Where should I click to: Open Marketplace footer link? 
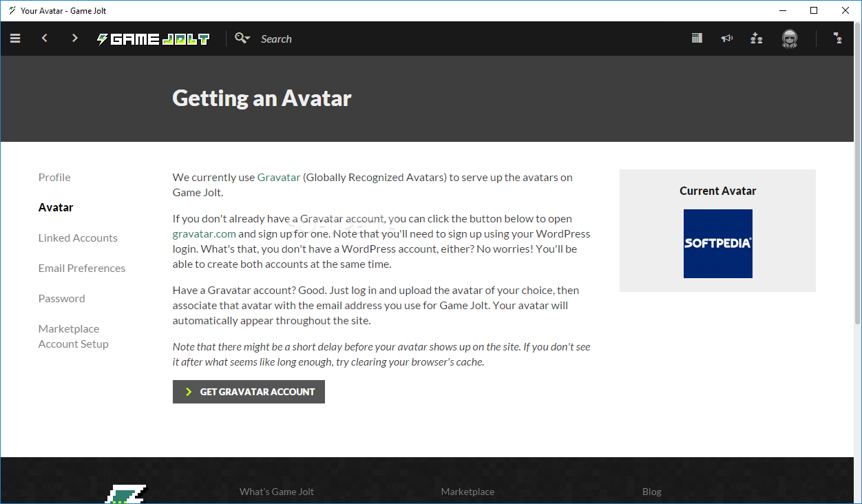click(467, 492)
